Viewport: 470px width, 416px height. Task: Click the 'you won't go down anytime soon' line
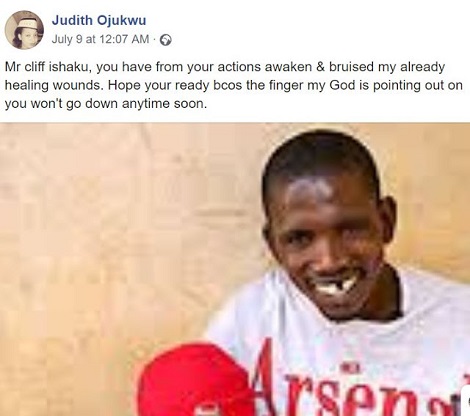tap(106, 104)
